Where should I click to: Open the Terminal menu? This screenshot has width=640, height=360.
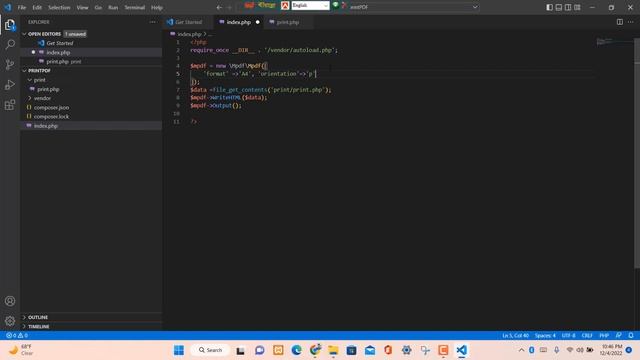(135, 7)
